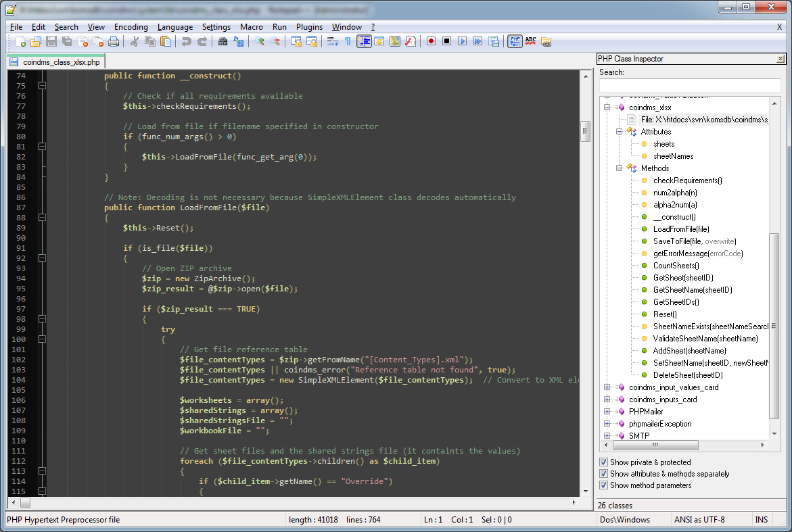Open Find with the binoculars icon
The image size is (792, 532).
click(223, 42)
